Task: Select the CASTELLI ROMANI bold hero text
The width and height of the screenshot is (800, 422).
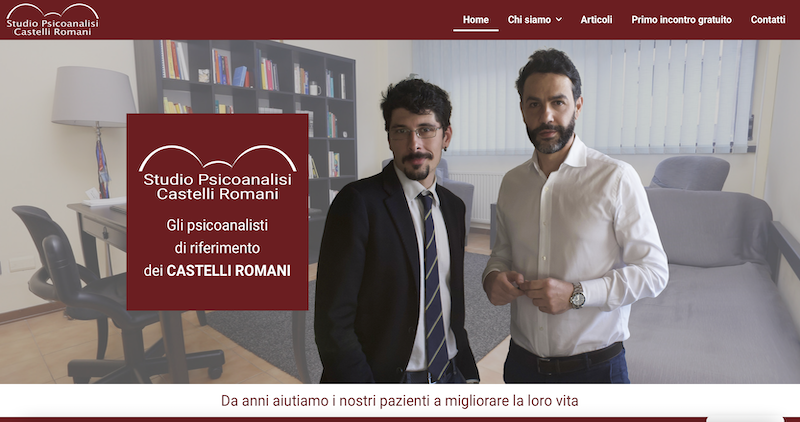Action: (229, 270)
